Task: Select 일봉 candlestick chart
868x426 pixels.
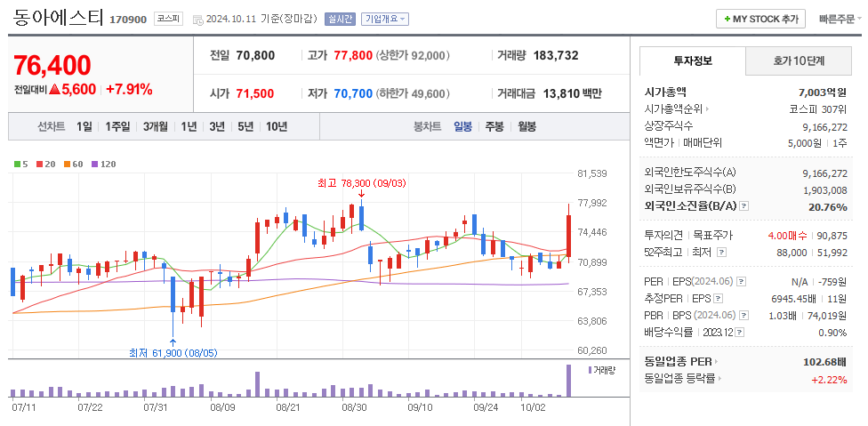Action: [462, 126]
